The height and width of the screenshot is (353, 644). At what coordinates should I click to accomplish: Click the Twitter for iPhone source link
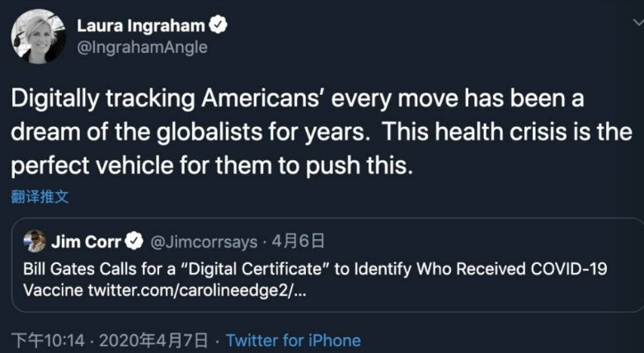[293, 340]
